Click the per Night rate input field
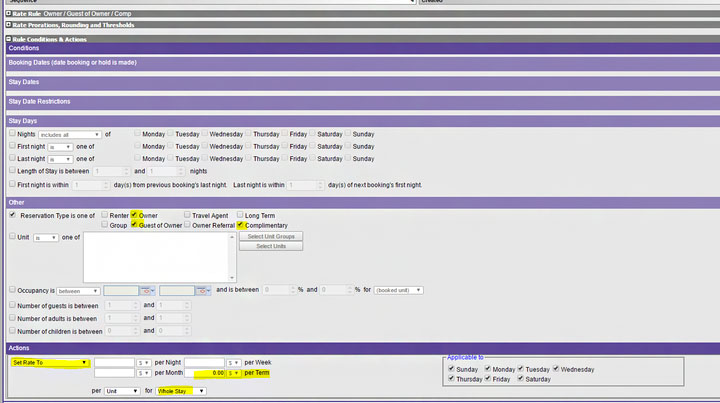The image size is (720, 403). coord(114,362)
